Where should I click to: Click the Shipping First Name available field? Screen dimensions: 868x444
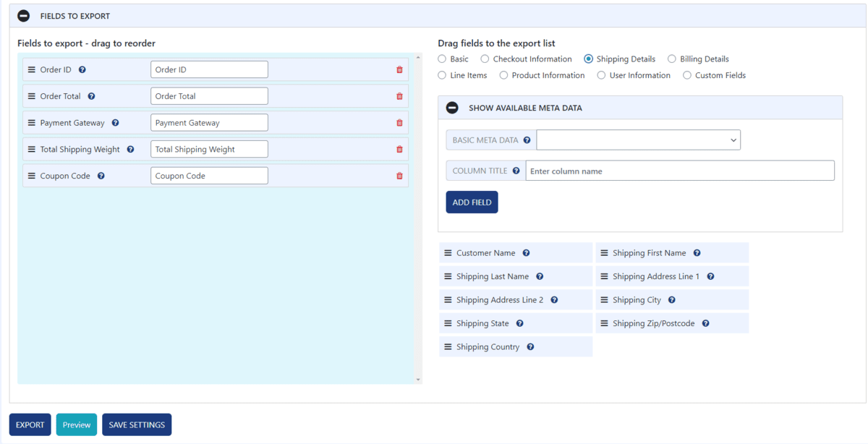tap(672, 253)
